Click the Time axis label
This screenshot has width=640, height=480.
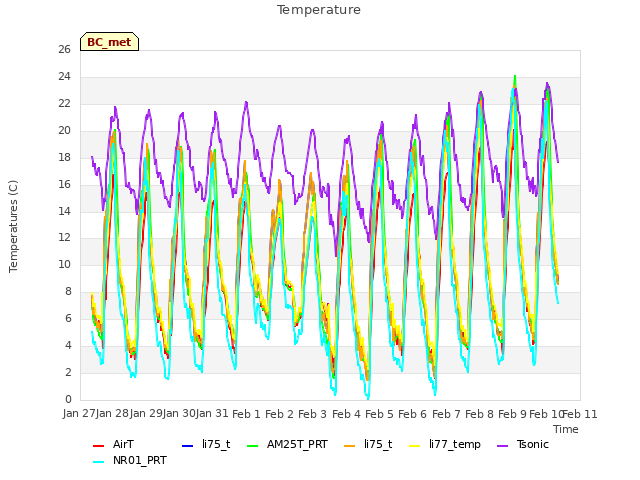[x=566, y=429]
